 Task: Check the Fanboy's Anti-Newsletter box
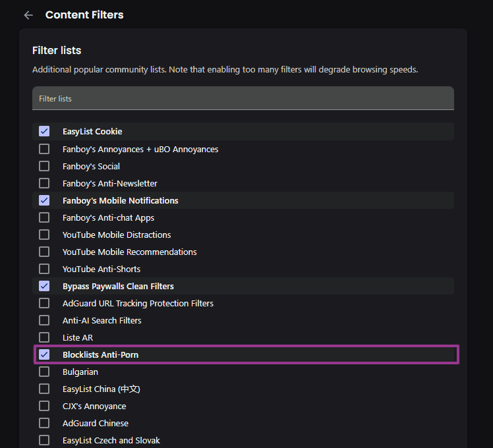pyautogui.click(x=44, y=183)
